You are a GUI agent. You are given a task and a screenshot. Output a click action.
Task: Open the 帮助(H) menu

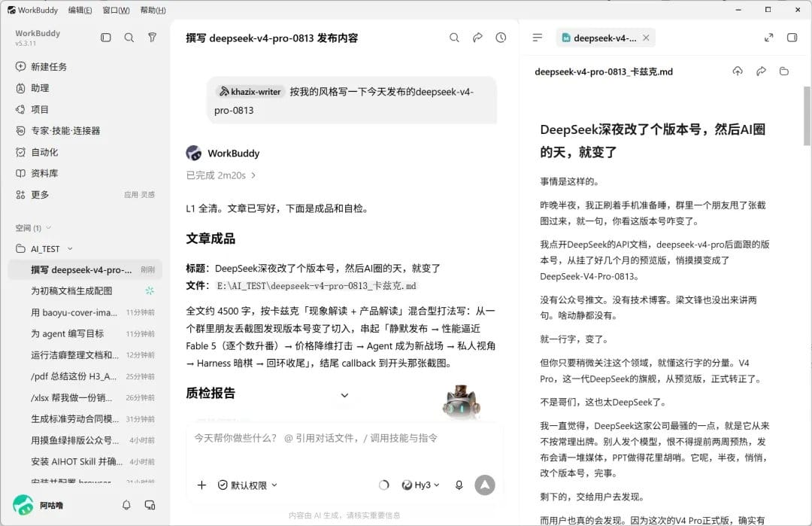click(153, 10)
